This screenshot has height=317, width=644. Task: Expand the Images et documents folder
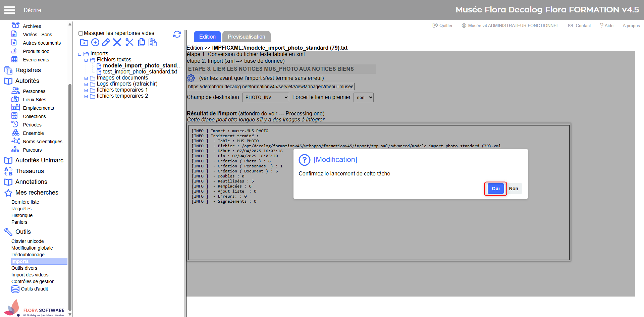point(86,78)
